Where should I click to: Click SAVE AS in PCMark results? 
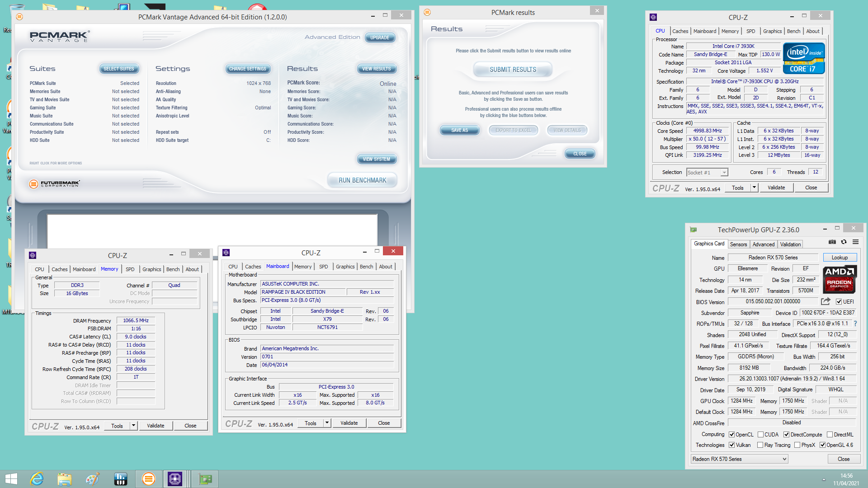(x=459, y=130)
